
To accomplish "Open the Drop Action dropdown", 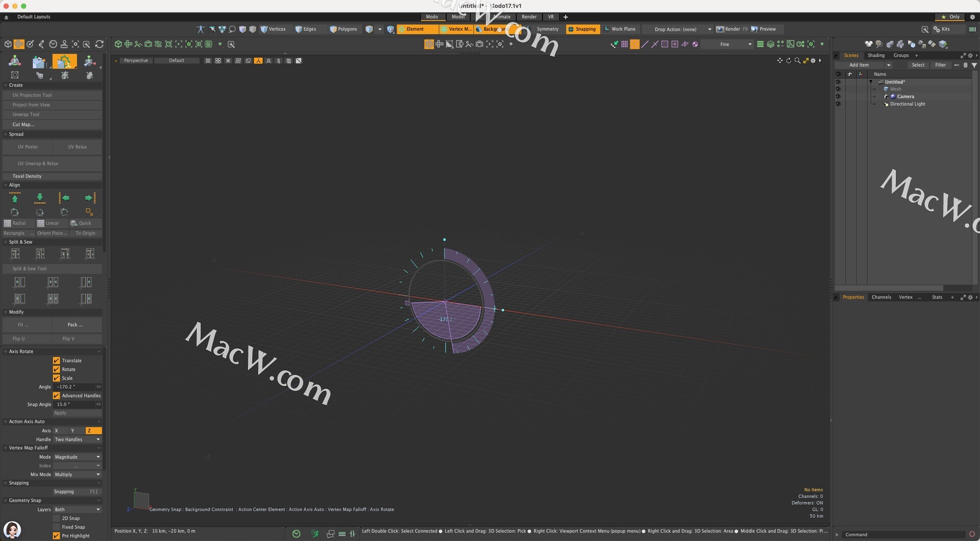I will coord(678,30).
